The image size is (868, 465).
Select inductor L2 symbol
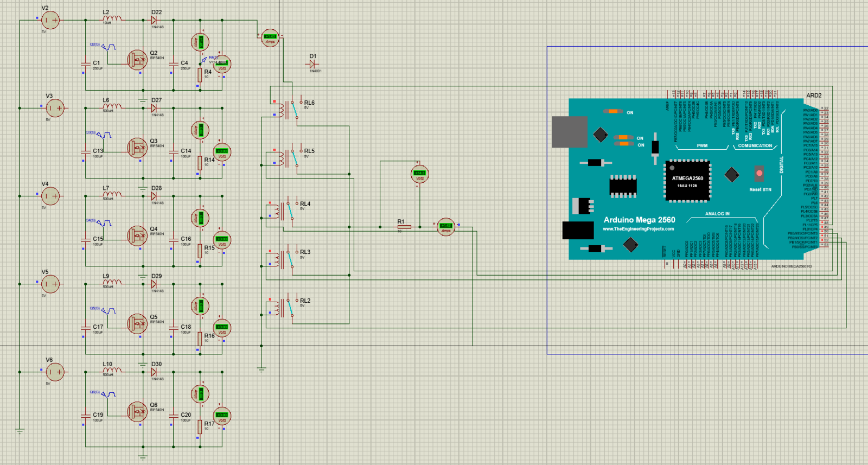click(112, 18)
